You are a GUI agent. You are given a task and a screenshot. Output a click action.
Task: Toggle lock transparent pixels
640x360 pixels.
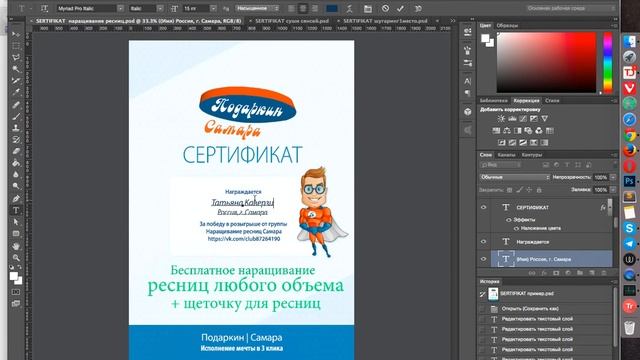coord(509,190)
